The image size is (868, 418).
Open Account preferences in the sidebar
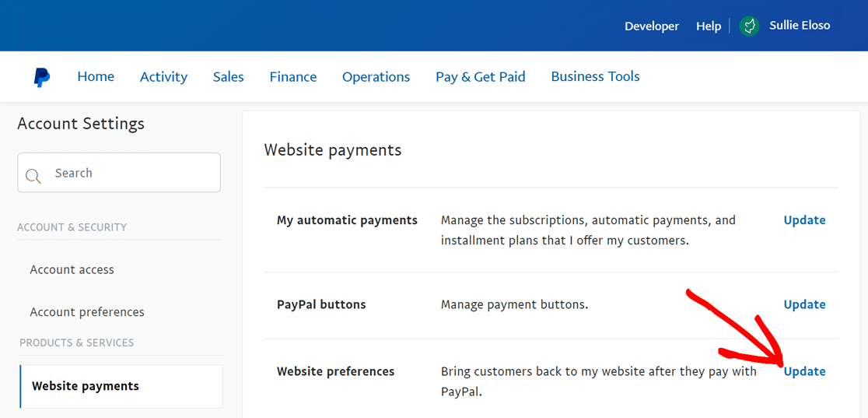(87, 312)
